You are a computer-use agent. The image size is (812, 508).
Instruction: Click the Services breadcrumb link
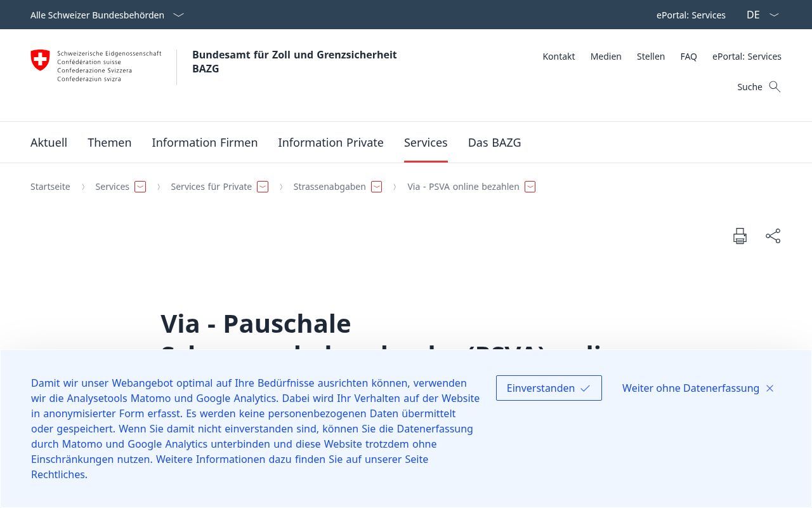coord(112,187)
